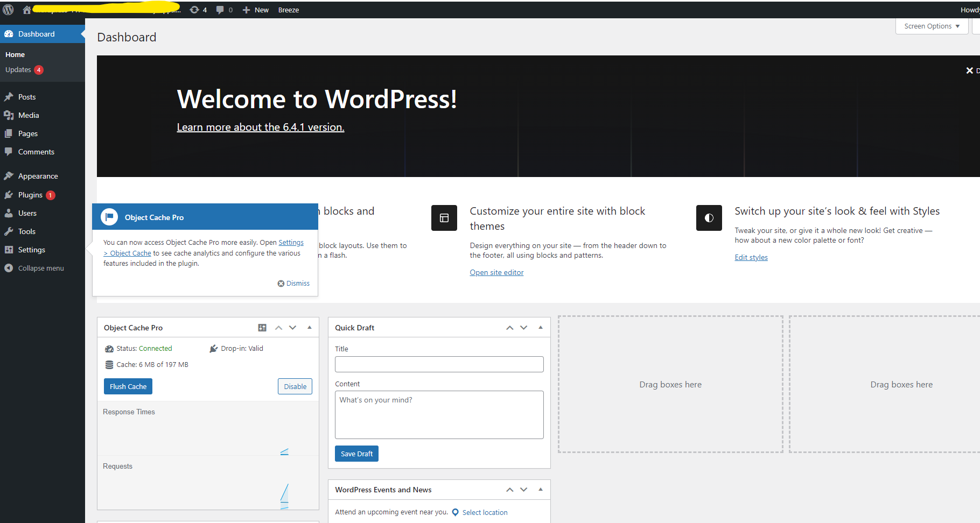Click the Plugins plug icon in the sidebar

9,195
